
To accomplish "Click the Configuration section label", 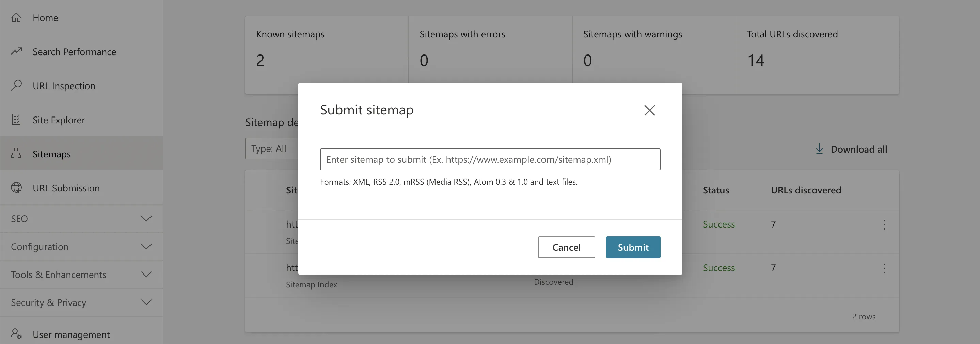I will 39,247.
